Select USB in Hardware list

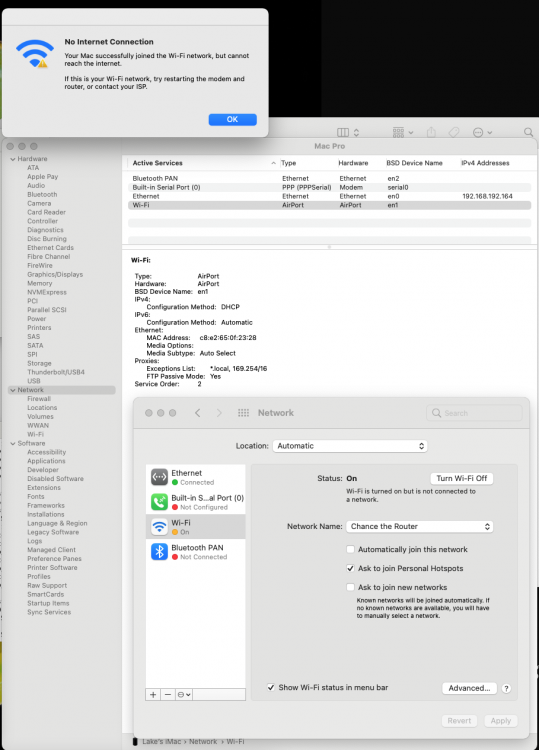[x=33, y=381]
